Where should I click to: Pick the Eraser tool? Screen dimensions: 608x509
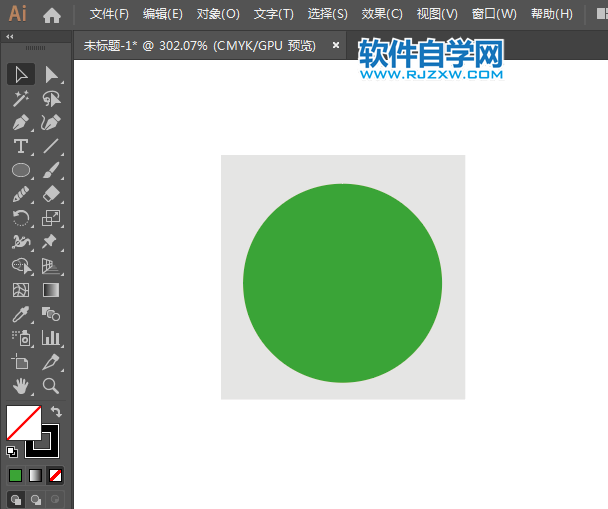51,194
